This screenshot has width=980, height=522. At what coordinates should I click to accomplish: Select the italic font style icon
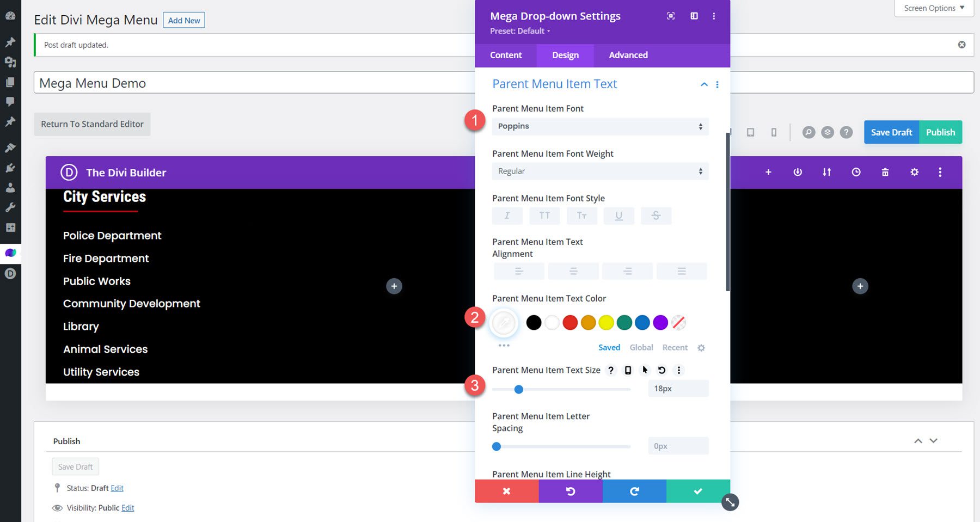[507, 216]
